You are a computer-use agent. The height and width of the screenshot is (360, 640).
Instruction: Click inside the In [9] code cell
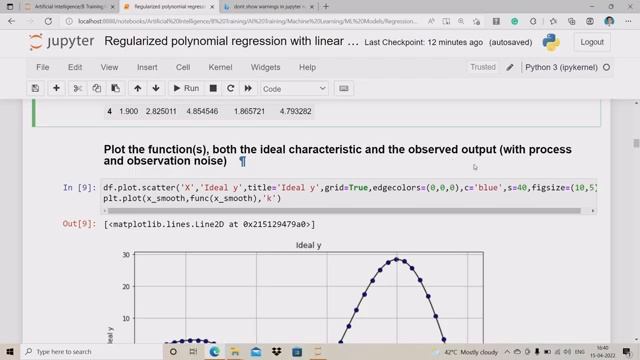point(349,193)
